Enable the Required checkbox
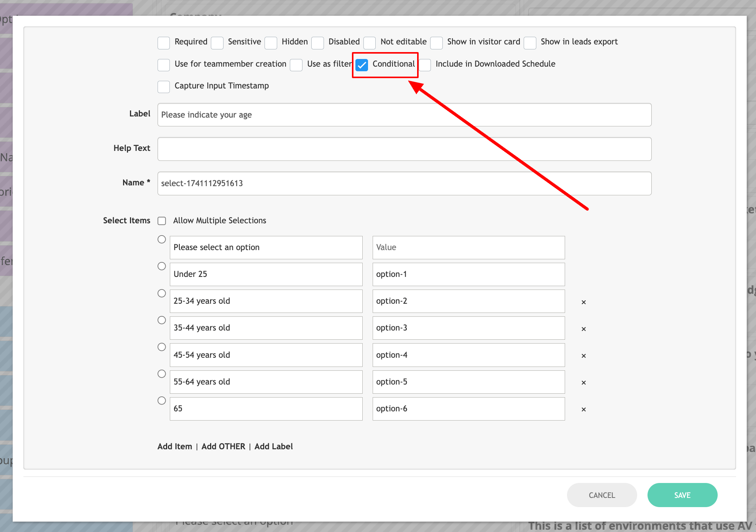The width and height of the screenshot is (756, 532). (164, 43)
